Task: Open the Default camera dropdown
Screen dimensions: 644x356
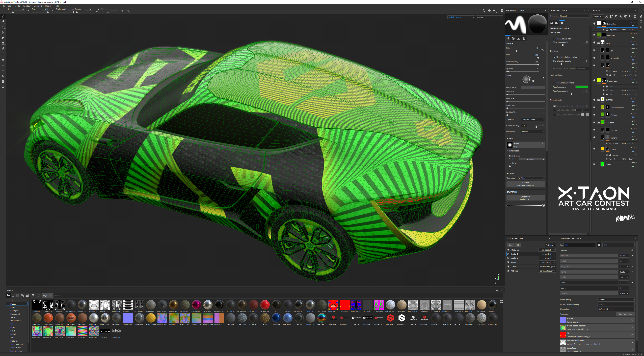Action: 461,17
